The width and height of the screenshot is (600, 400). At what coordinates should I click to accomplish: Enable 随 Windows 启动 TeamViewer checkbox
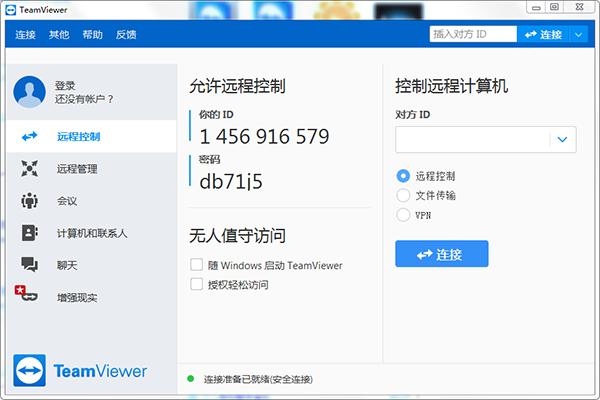point(196,264)
